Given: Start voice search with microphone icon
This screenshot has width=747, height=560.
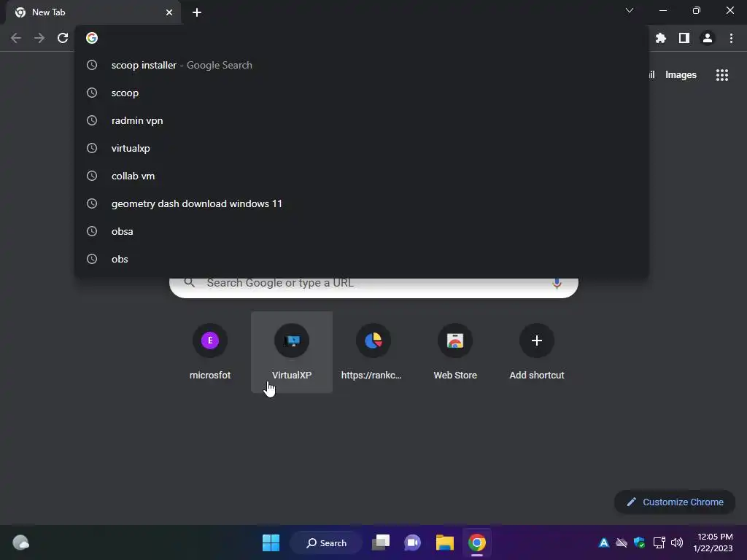Looking at the screenshot, I should [x=557, y=284].
